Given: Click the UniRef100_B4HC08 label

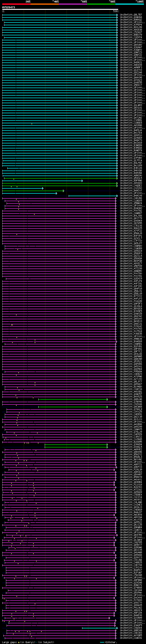Looking at the screenshot, I should point(131,196).
